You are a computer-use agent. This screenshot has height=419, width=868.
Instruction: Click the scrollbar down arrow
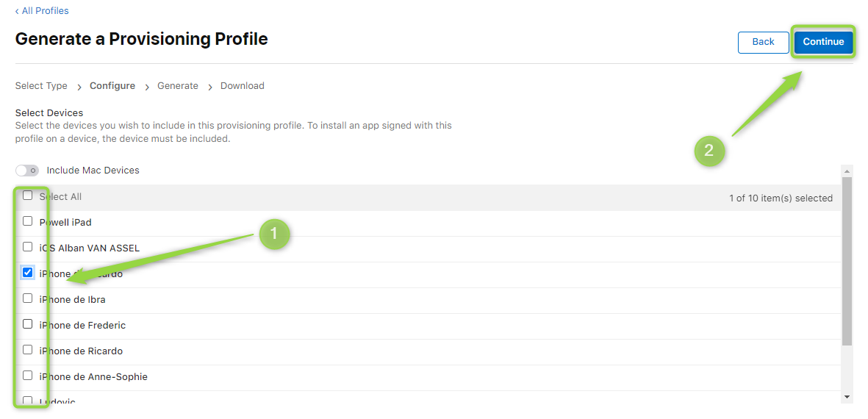[x=847, y=397]
